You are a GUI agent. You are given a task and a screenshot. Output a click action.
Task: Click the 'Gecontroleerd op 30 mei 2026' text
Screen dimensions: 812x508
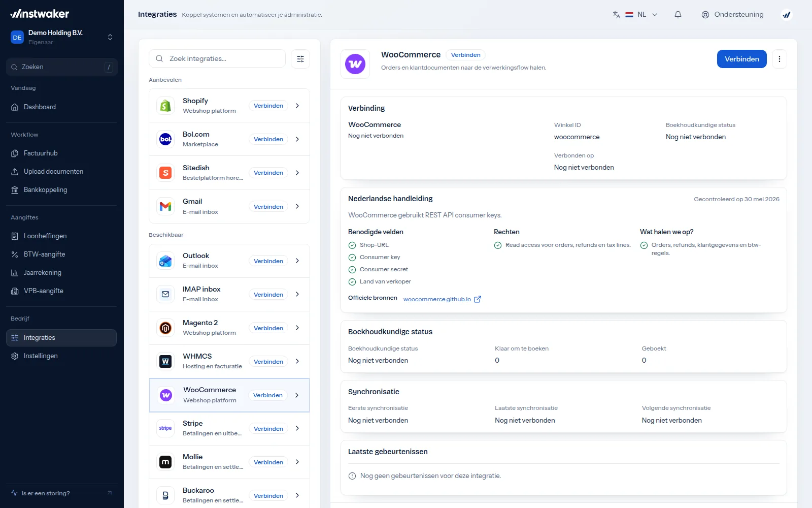click(736, 199)
